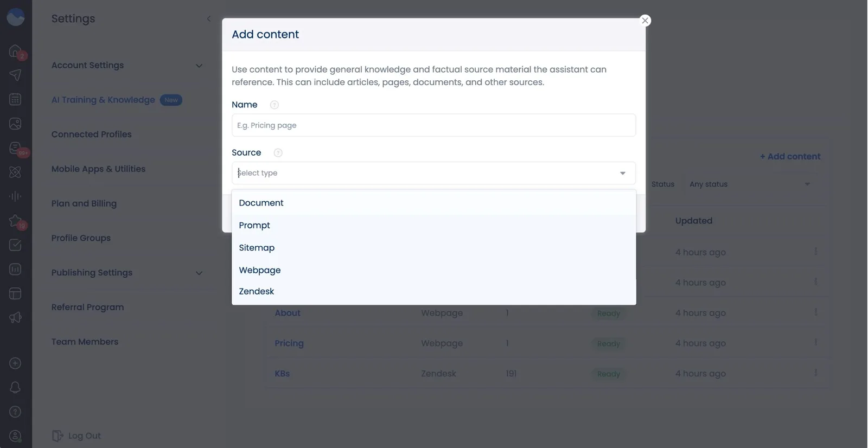Open the Source select type dropdown
The height and width of the screenshot is (448, 868).
click(433, 172)
